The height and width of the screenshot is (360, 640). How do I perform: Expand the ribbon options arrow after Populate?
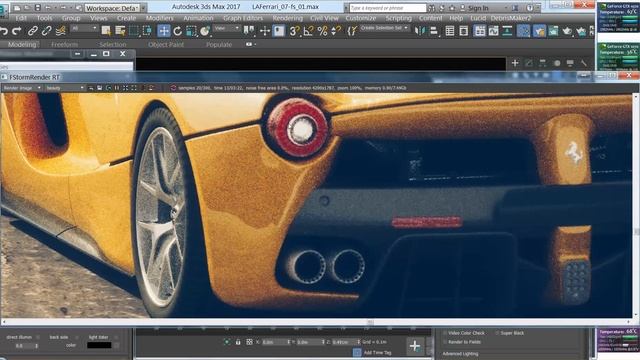(255, 44)
